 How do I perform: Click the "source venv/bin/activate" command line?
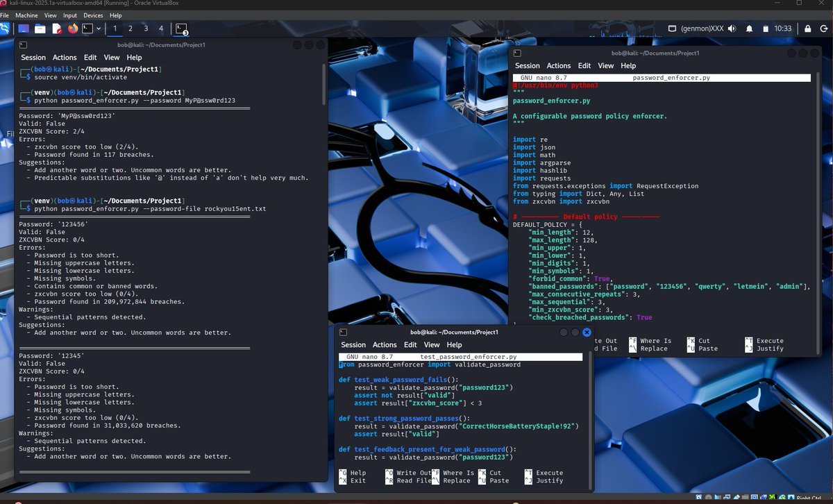pyautogui.click(x=81, y=77)
